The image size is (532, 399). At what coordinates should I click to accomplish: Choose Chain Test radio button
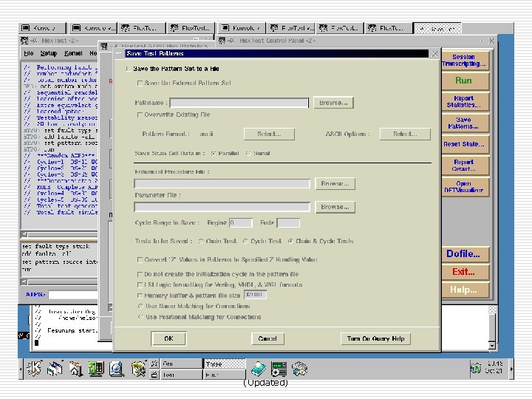[x=201, y=241]
